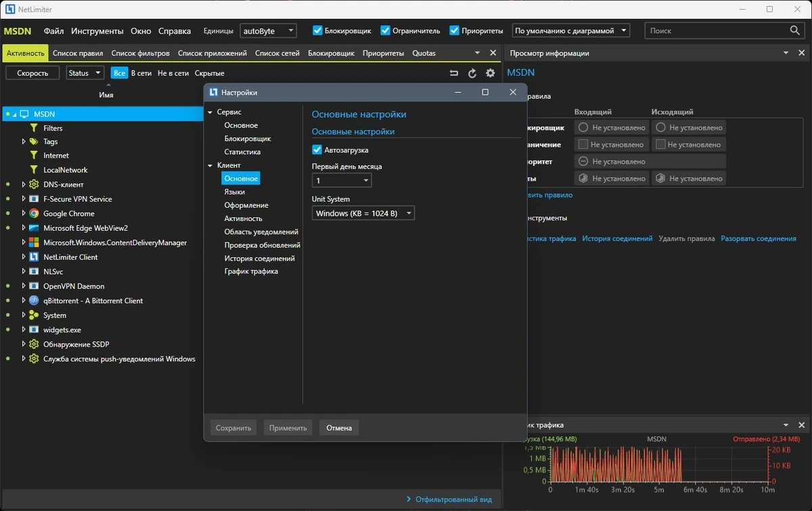Click the push-уведомлений Windows service gear icon
The width and height of the screenshot is (812, 511).
point(34,359)
